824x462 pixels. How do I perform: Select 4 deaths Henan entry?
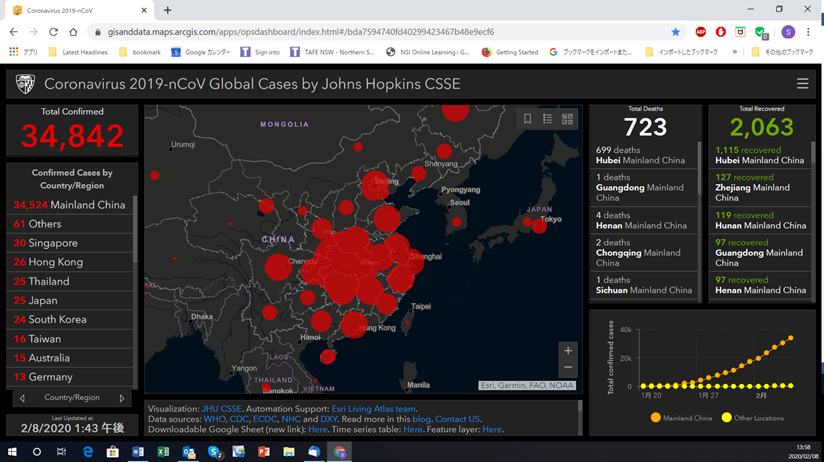click(x=644, y=220)
